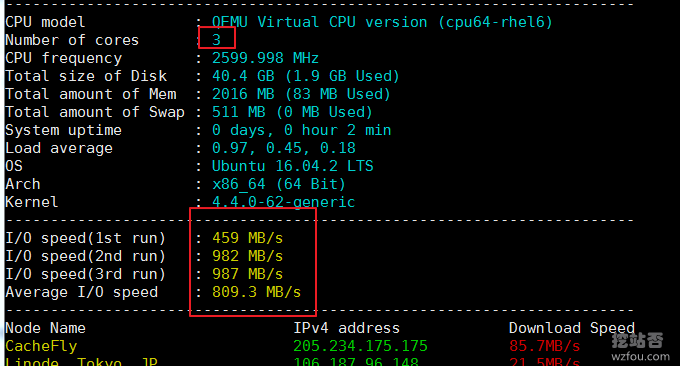This screenshot has height=366, width=680.
Task: Click the 'Number of cores' label
Action: pos(72,40)
